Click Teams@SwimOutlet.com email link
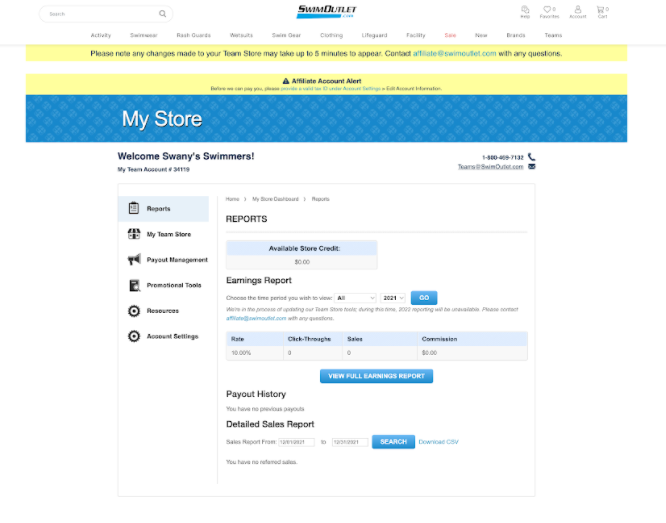Viewport: 666px width, 523px height. (490, 167)
